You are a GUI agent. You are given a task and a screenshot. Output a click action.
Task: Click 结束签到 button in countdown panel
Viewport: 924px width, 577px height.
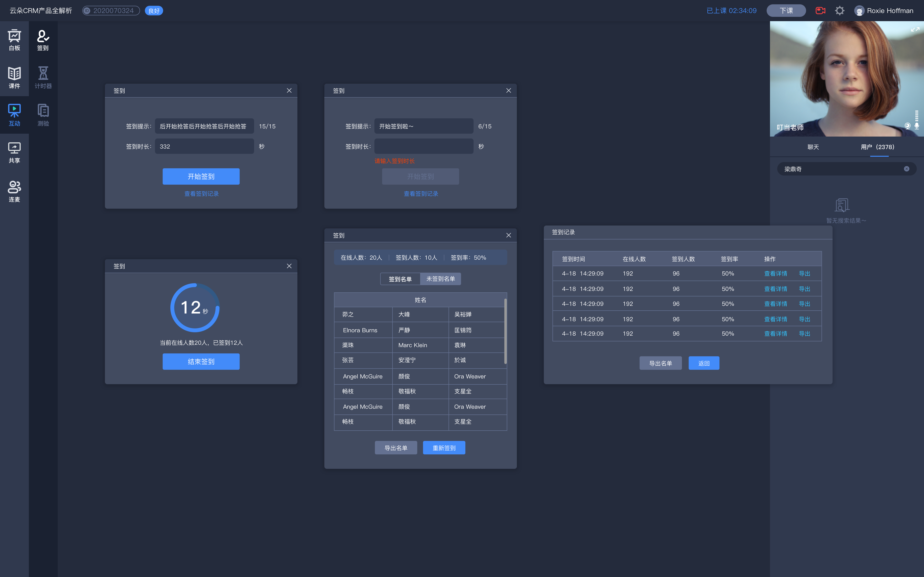pos(201,361)
